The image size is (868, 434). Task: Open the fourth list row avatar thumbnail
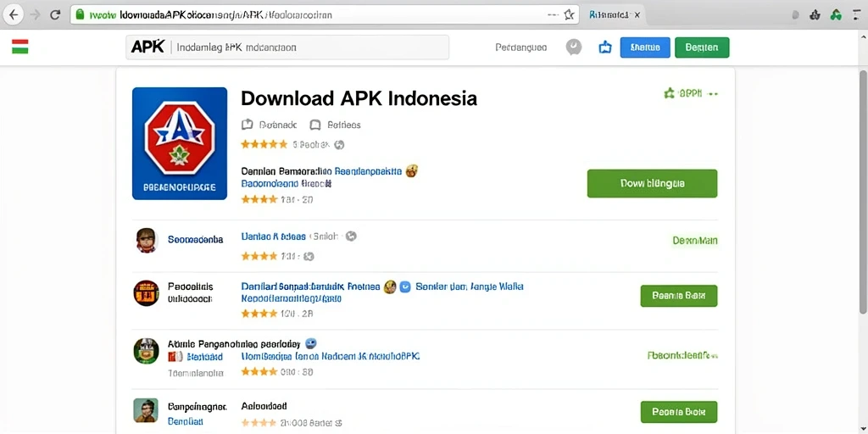pos(146,410)
